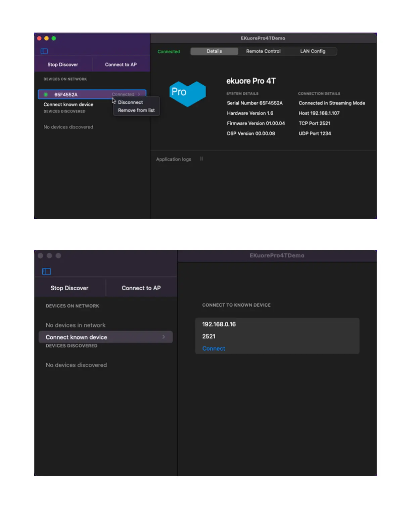
Task: Click the 192.168.0.16 host address field
Action: (219, 324)
